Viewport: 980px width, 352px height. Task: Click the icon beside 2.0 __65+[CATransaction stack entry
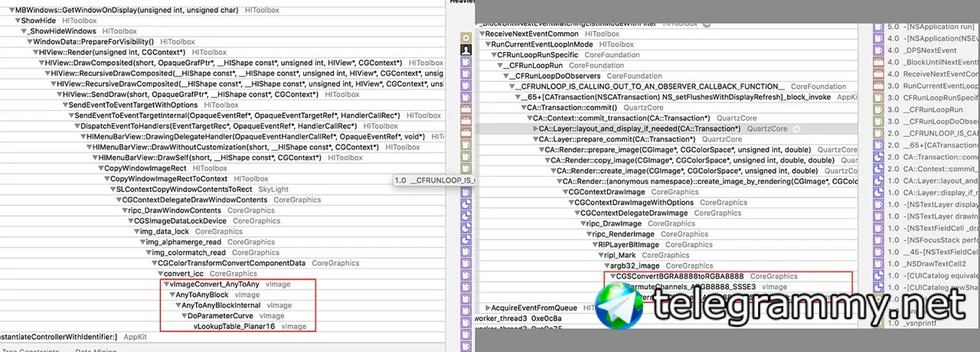pos(879,145)
